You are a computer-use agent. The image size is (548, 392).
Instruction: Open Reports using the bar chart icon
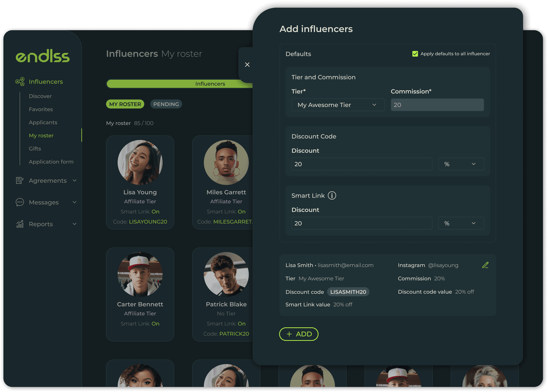point(19,224)
